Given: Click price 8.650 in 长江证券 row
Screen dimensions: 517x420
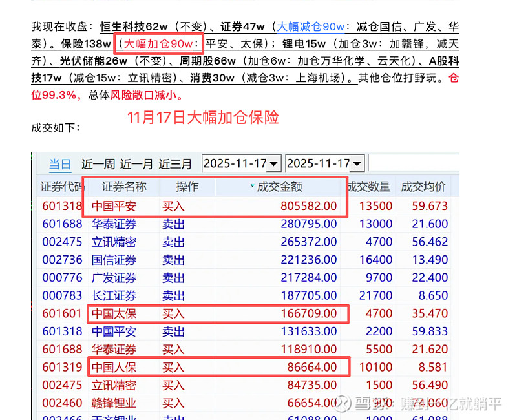Looking at the screenshot, I should pyautogui.click(x=433, y=295).
